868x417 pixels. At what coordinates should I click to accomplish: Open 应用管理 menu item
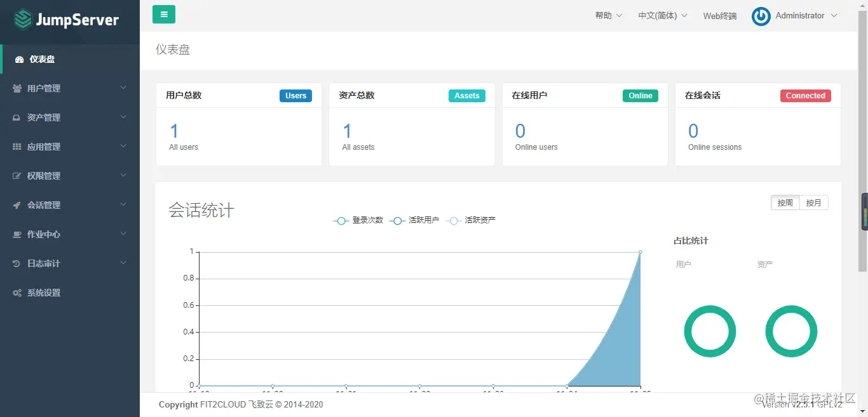(70, 147)
